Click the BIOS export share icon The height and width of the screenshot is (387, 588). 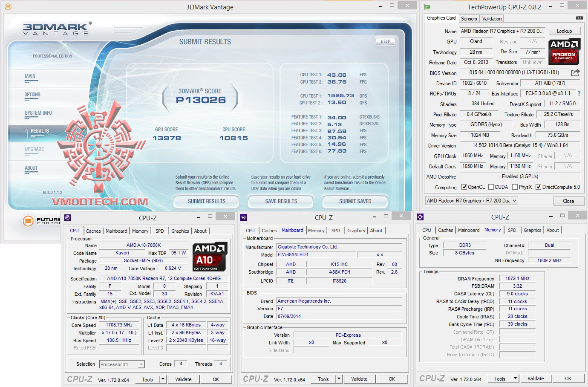click(x=575, y=73)
